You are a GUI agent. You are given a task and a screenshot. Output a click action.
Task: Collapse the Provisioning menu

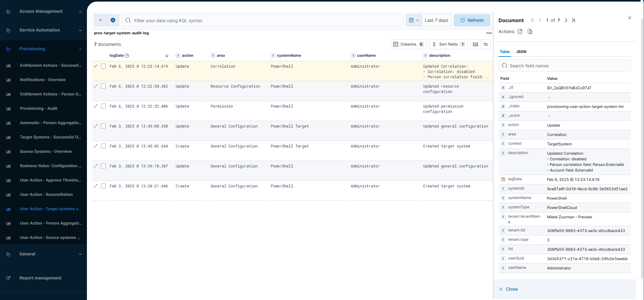(x=44, y=49)
